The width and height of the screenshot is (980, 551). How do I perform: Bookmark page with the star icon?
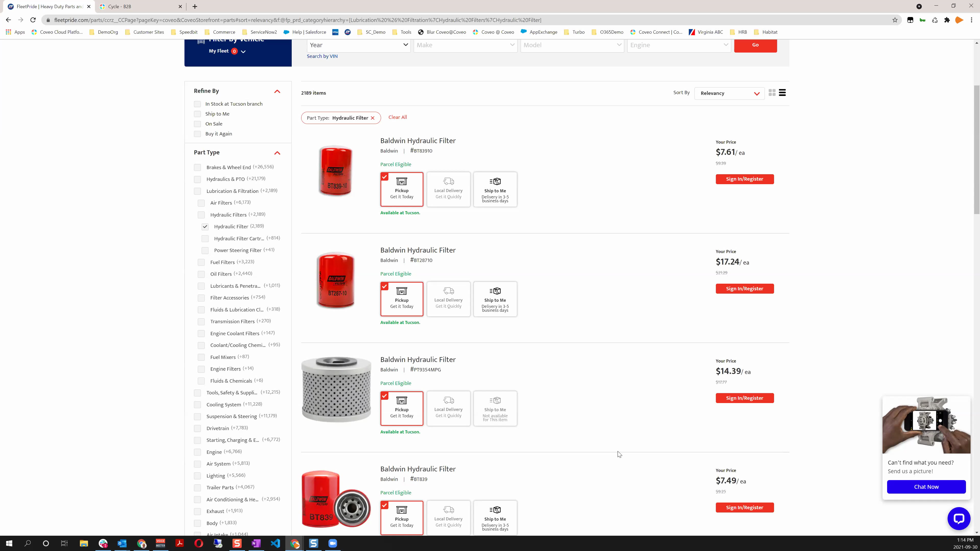tap(895, 20)
